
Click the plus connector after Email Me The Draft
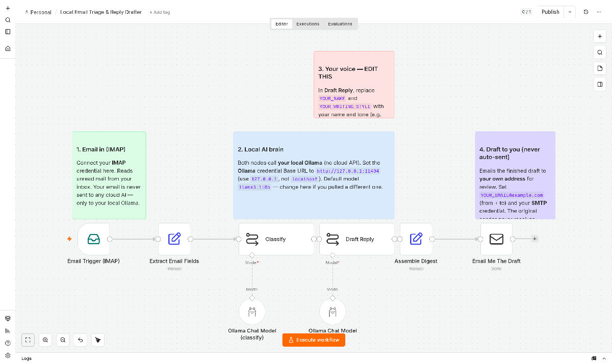point(534,239)
